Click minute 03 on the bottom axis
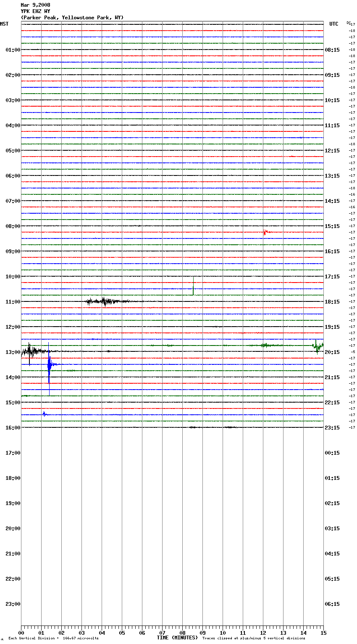 pyautogui.click(x=81, y=633)
